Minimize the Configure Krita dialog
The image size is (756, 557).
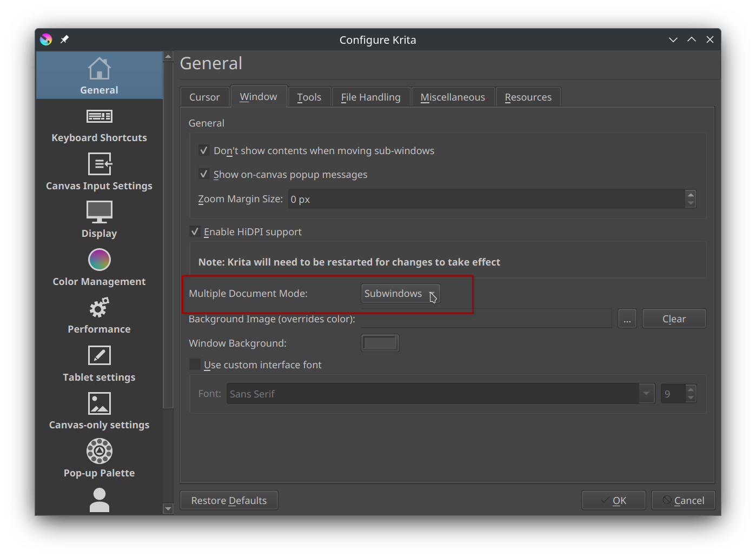click(x=673, y=39)
